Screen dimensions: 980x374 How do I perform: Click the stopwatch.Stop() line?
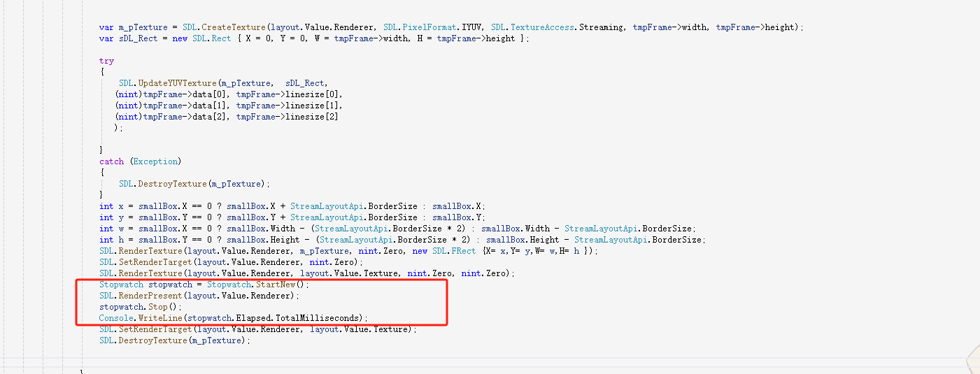(140, 307)
